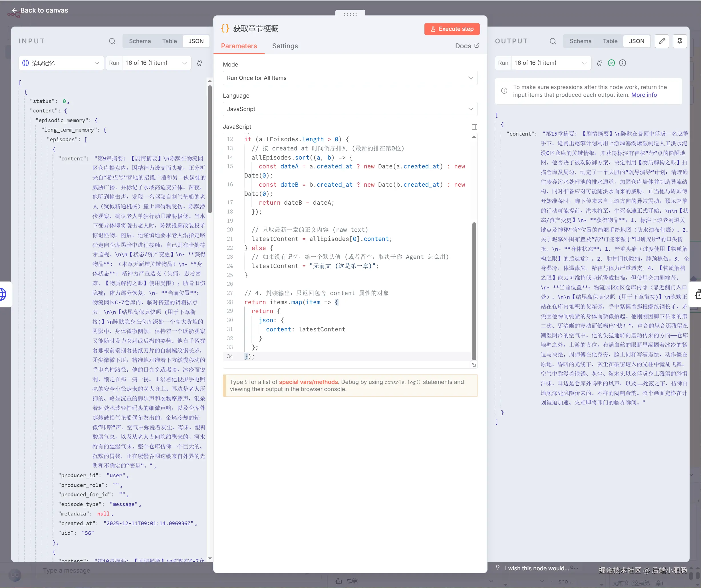Image resolution: width=701 pixels, height=588 pixels.
Task: Click the info icon beside output run selector
Action: 623,63
